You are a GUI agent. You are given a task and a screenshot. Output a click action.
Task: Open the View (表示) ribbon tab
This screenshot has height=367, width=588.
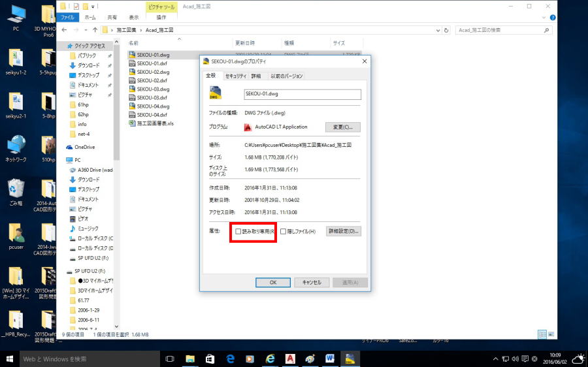pos(134,17)
